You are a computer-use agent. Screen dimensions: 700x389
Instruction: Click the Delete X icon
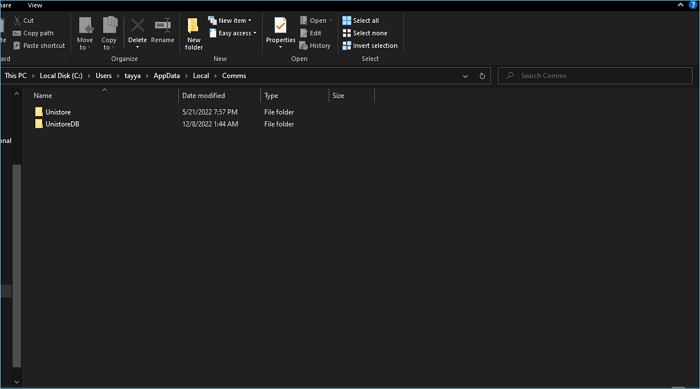click(x=138, y=25)
